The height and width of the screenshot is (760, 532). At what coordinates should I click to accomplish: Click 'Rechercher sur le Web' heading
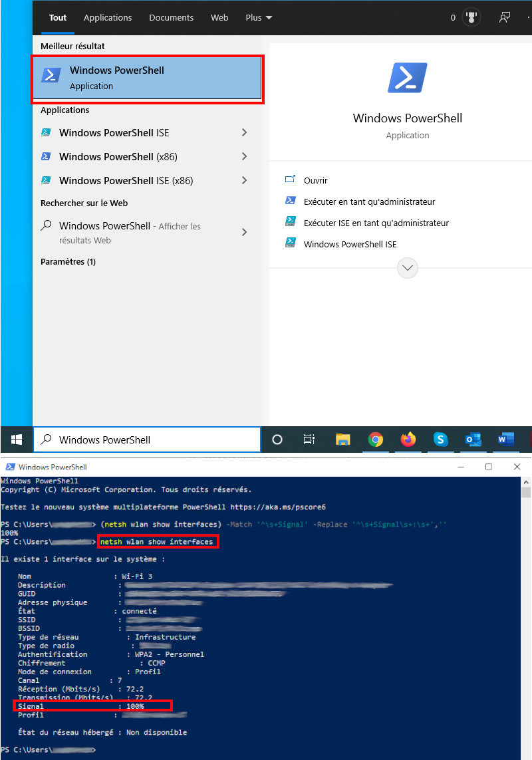point(84,203)
